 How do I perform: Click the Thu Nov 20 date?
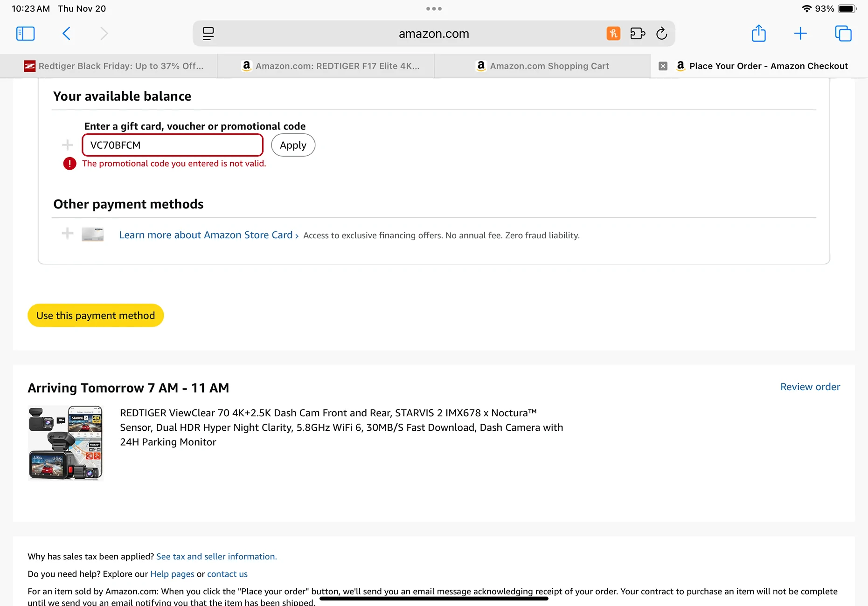(82, 9)
